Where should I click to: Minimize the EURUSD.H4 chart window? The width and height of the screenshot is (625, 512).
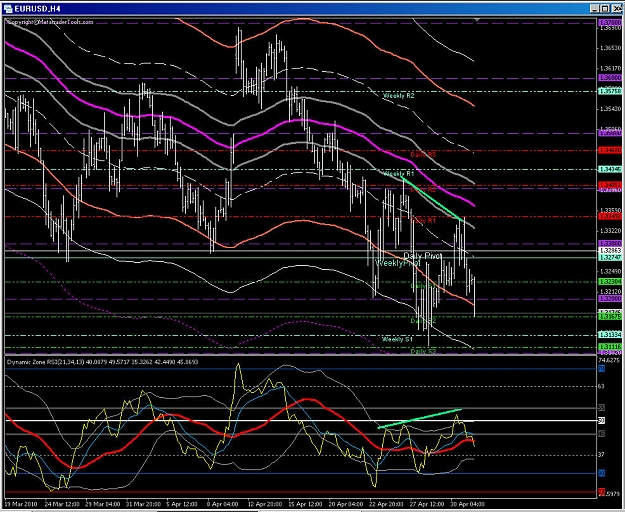pos(594,8)
